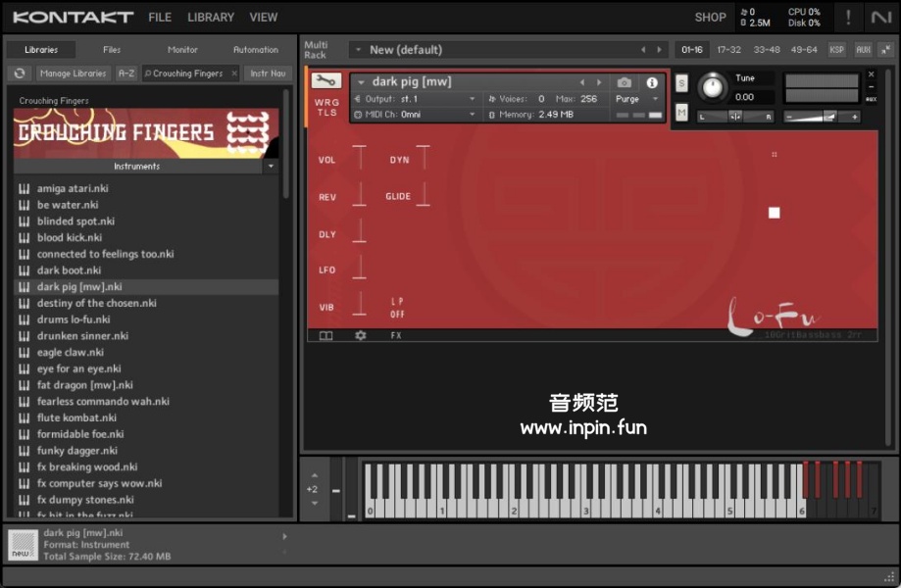
Task: Click the camera snapshot icon
Action: pos(625,83)
